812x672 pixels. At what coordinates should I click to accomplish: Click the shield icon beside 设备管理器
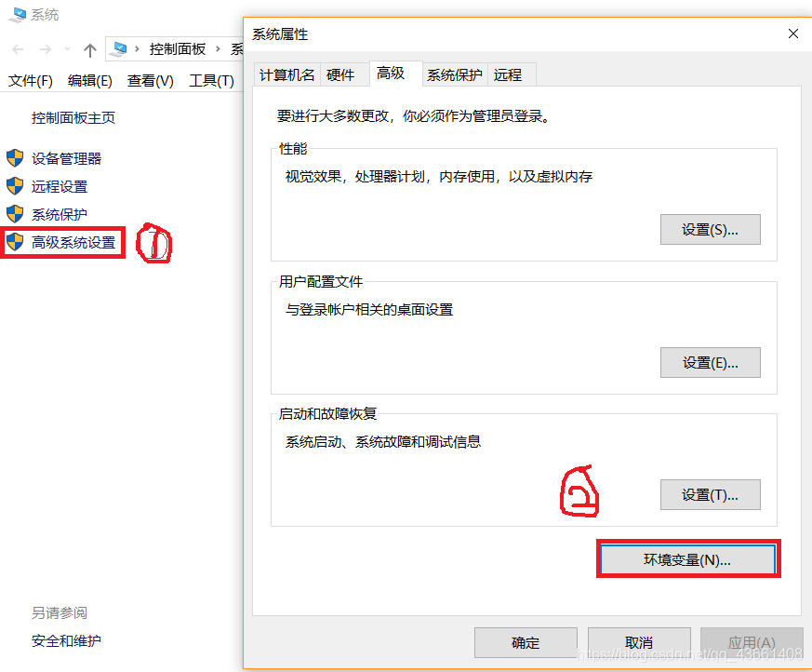point(15,158)
